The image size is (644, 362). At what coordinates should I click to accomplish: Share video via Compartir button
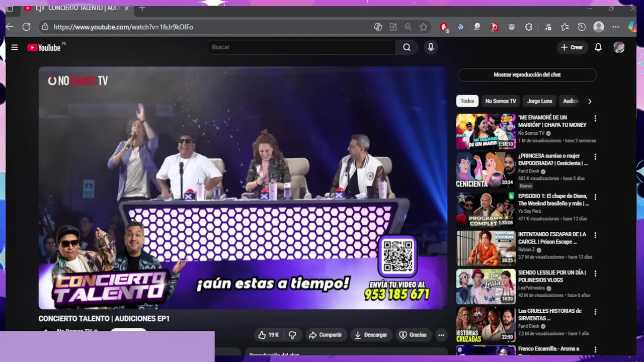[x=325, y=335]
